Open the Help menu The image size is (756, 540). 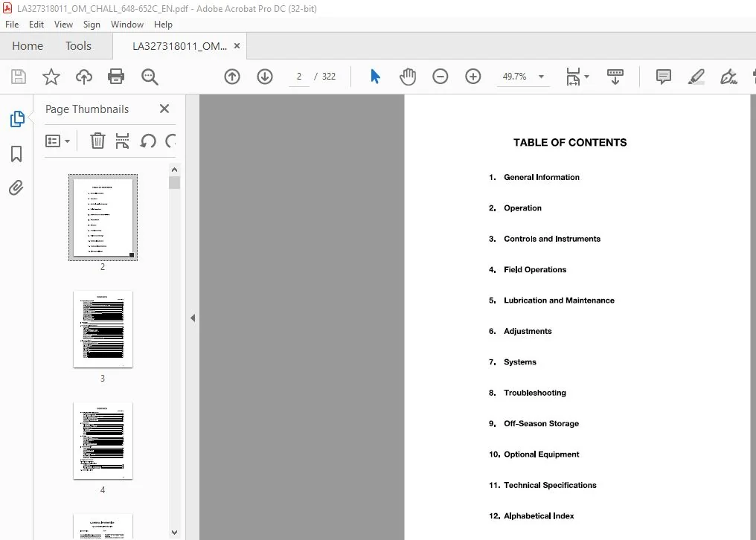tap(163, 25)
